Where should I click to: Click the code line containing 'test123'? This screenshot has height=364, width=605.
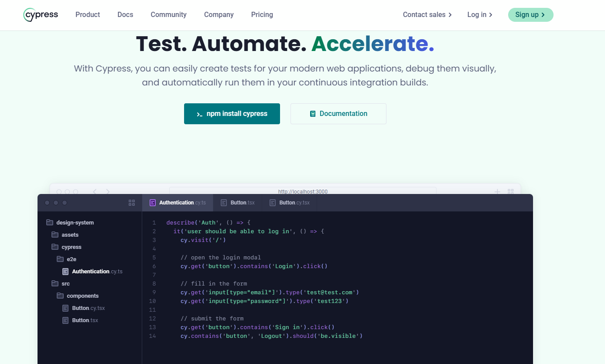pyautogui.click(x=264, y=301)
